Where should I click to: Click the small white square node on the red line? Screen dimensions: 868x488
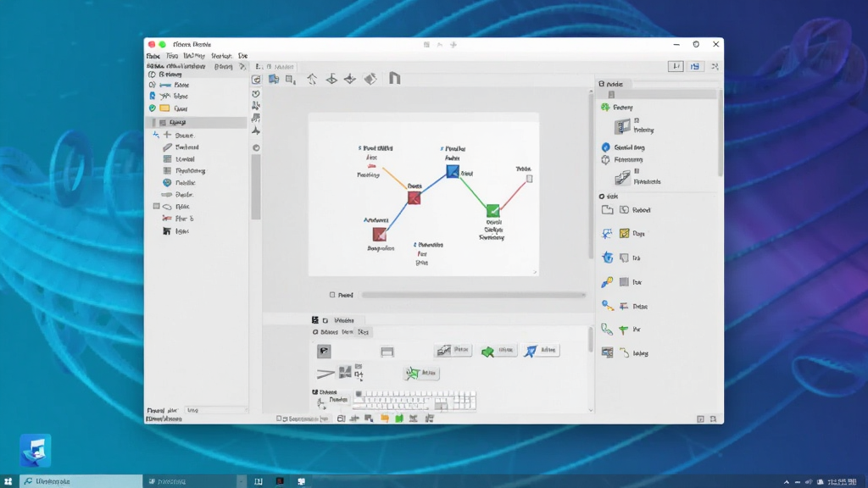point(529,179)
